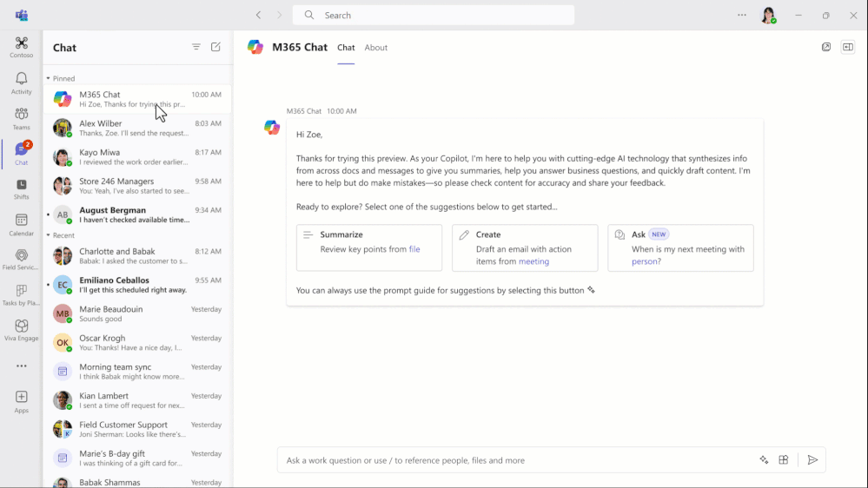Viewport: 868px width, 488px height.
Task: Open the Activity bell icon
Action: 21,83
